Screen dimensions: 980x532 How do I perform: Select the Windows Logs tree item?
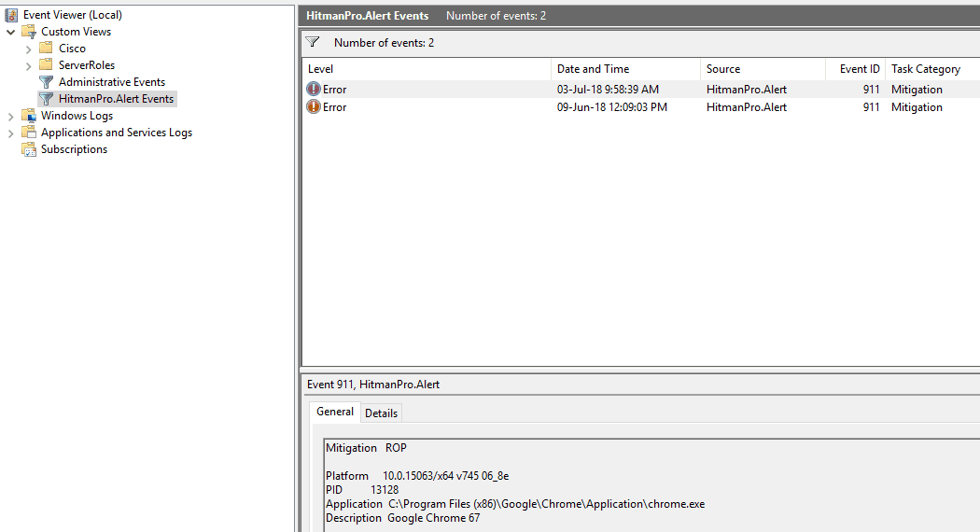tap(77, 116)
